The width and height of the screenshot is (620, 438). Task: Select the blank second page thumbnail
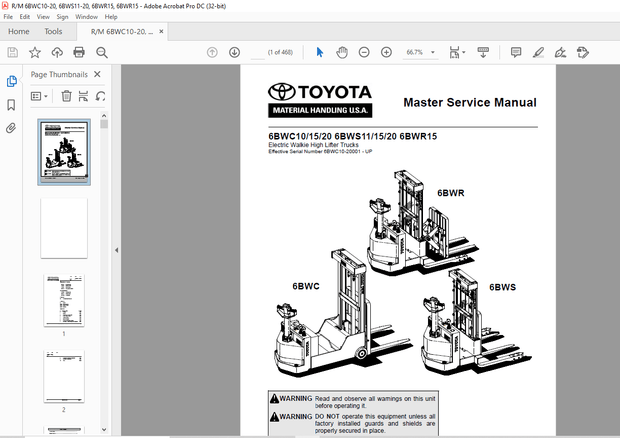64,228
